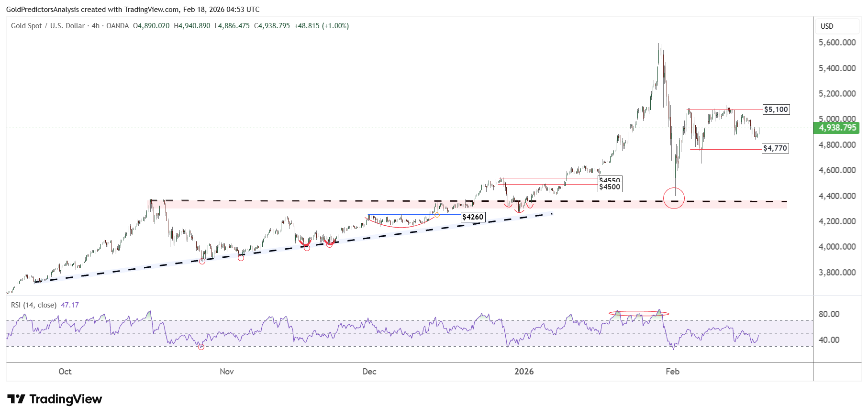868x417 pixels.
Task: Select the $5,100 resistance label
Action: pyautogui.click(x=776, y=110)
